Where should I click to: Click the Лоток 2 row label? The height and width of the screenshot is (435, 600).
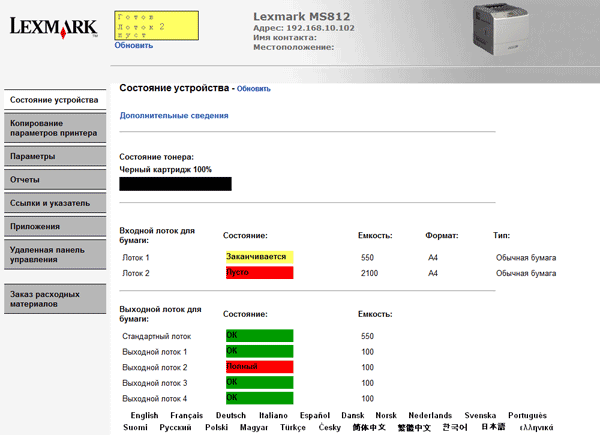(135, 274)
